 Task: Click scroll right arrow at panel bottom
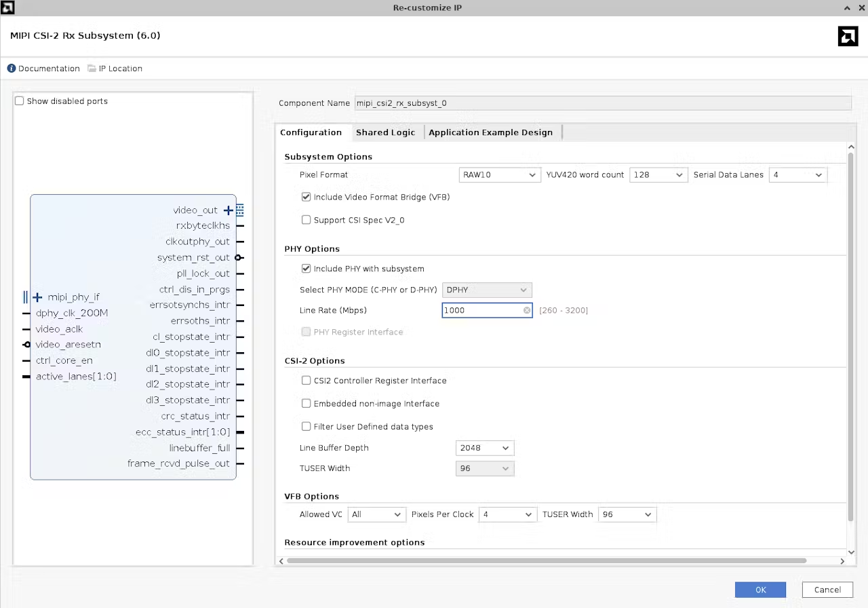click(842, 561)
